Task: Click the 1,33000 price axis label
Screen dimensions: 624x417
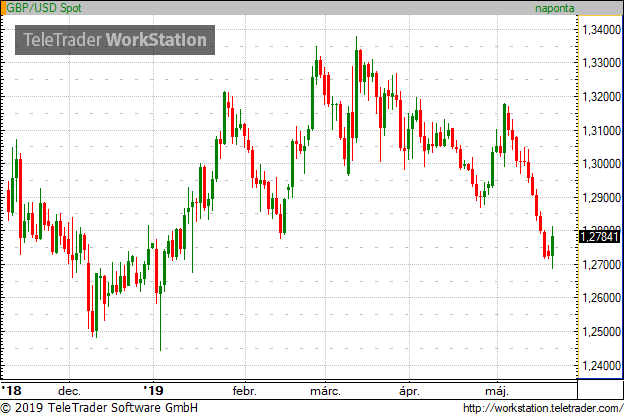Action: point(601,62)
